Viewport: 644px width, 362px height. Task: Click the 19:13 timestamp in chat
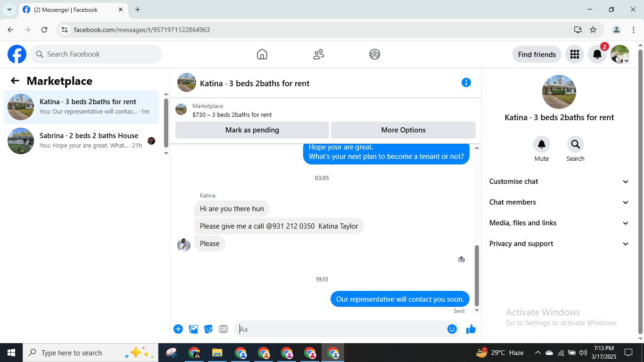pos(322,280)
